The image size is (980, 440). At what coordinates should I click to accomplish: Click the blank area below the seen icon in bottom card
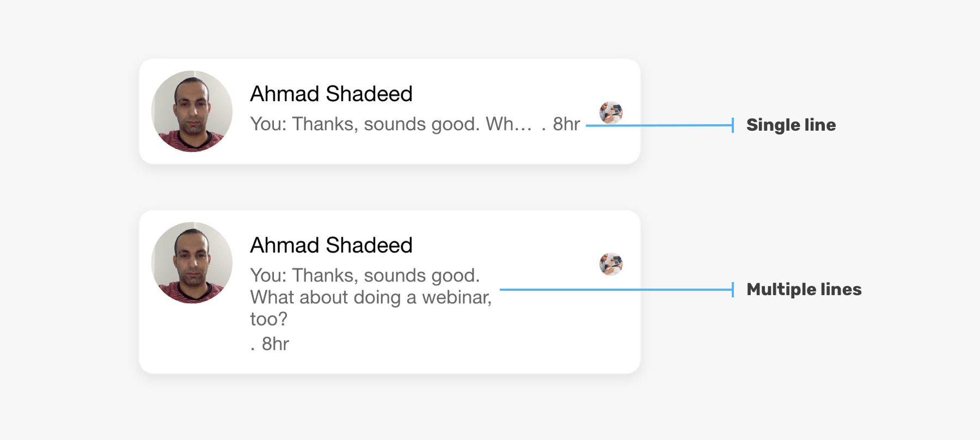tap(611, 327)
